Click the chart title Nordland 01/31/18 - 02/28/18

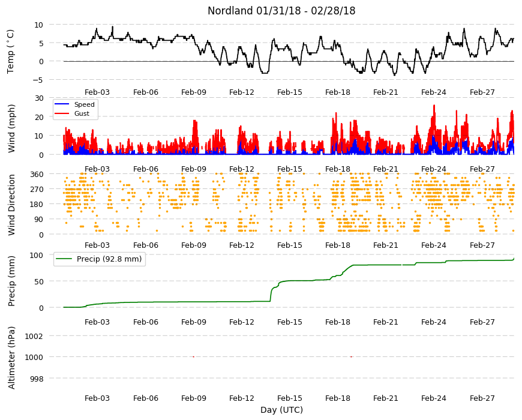(281, 11)
